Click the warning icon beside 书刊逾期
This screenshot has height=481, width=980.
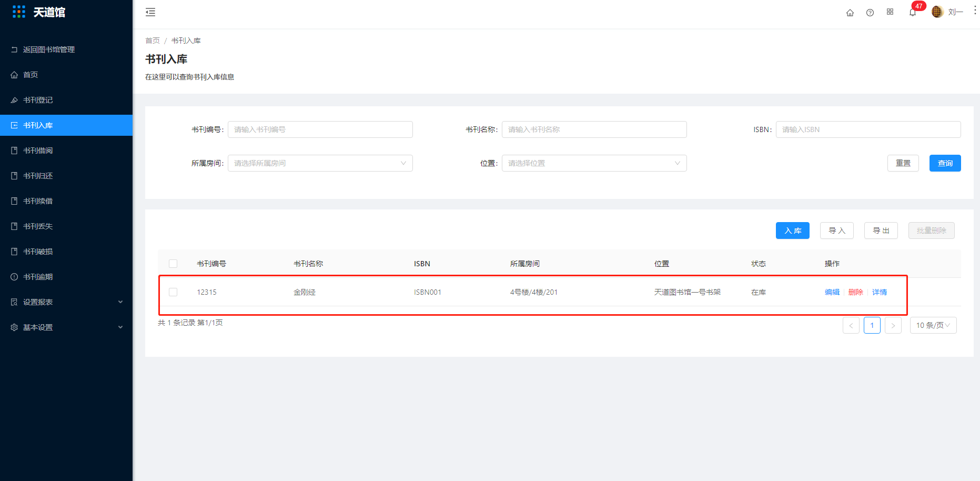click(x=14, y=277)
